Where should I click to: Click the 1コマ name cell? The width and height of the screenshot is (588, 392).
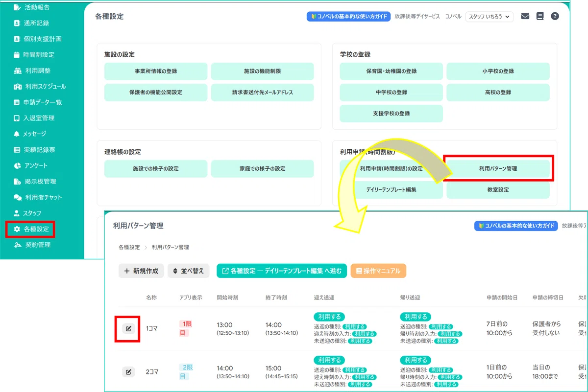151,328
